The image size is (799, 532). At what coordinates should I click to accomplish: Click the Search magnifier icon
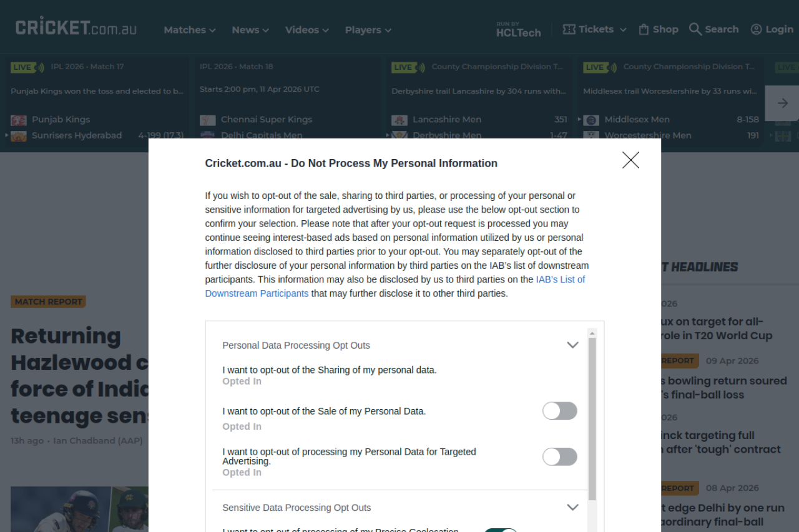[x=695, y=29]
